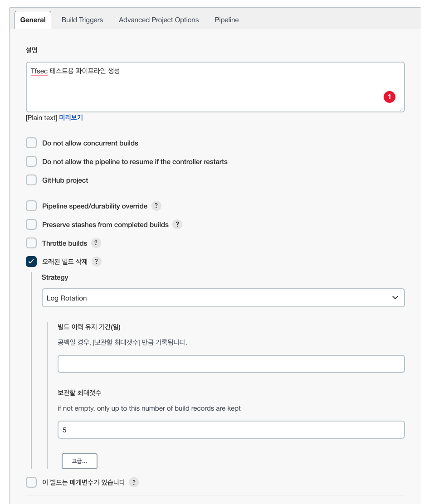
Task: Jump to the Pipeline tab
Action: 227,20
